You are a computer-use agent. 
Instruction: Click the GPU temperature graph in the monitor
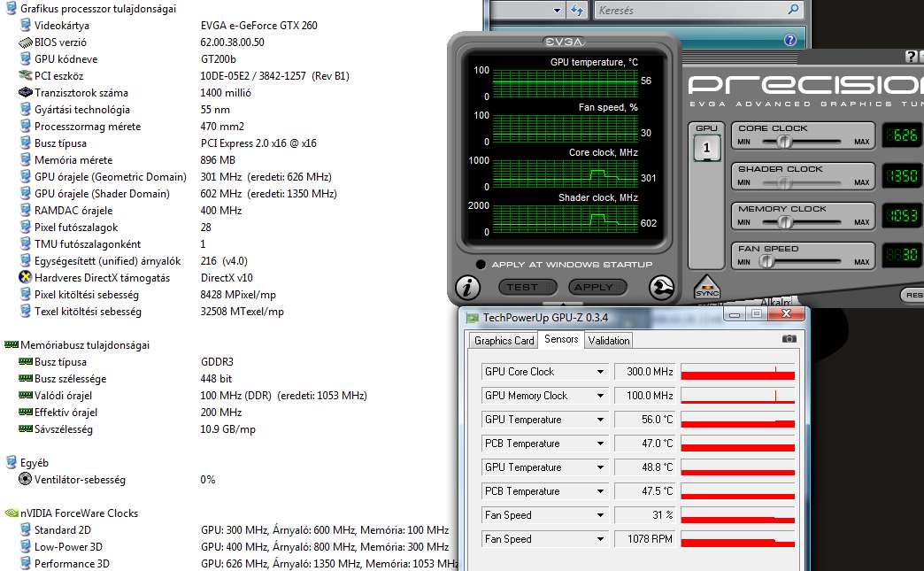click(x=566, y=83)
